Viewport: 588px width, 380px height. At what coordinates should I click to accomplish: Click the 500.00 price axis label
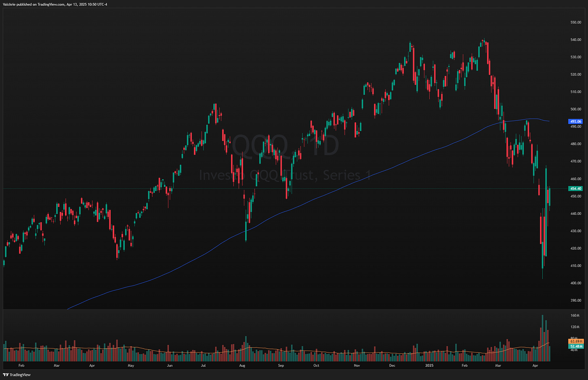(576, 109)
